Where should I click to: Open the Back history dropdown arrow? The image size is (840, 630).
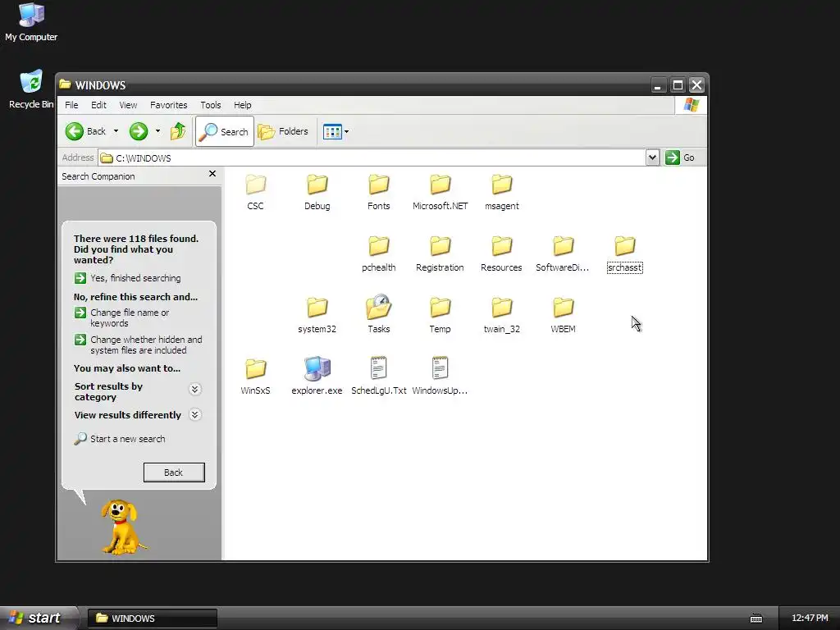point(116,131)
